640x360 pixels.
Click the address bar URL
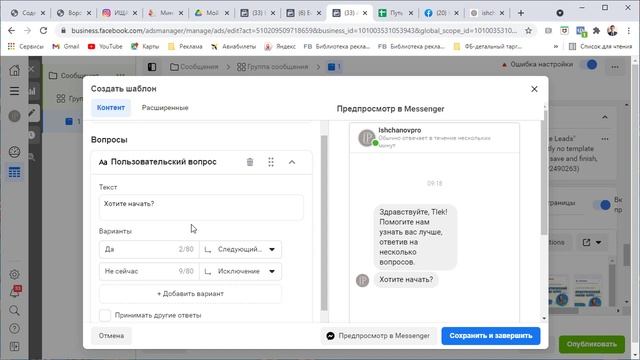tap(294, 31)
